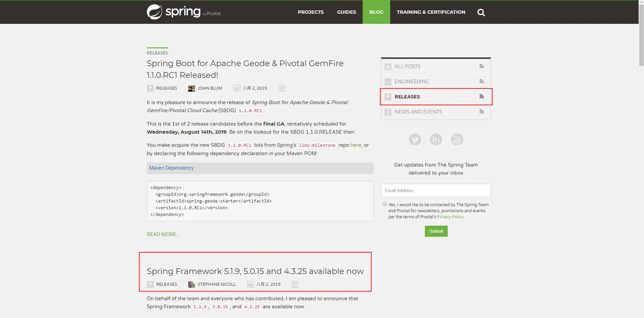Screen dimensions: 644x318
Task: Open Spring's LinkedIn page icon
Action: (x=436, y=139)
